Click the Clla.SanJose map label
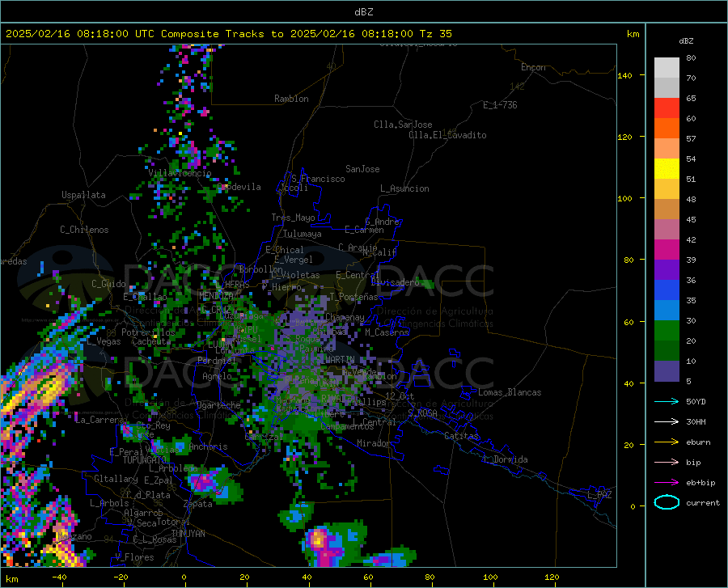The image size is (728, 588). [x=403, y=125]
